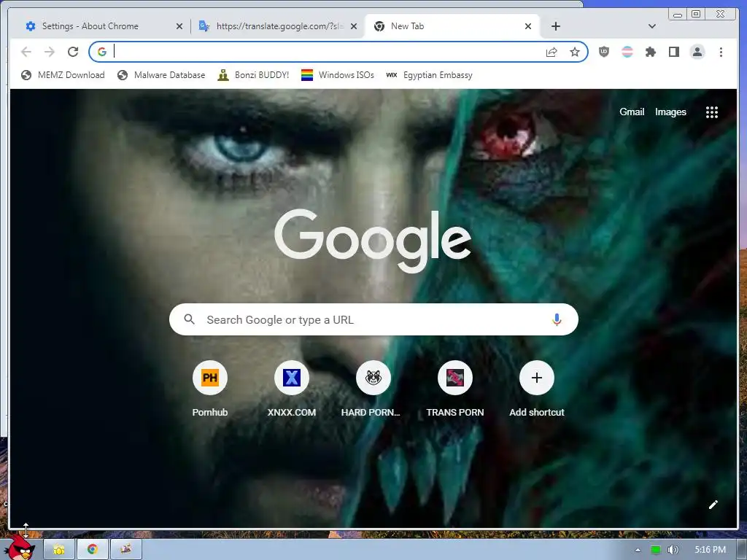Click the Google icon in address bar

click(x=102, y=52)
